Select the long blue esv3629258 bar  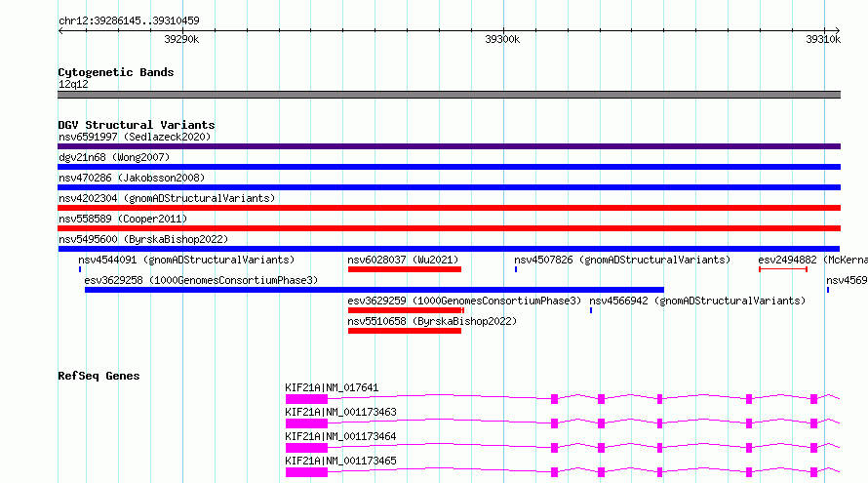375,290
